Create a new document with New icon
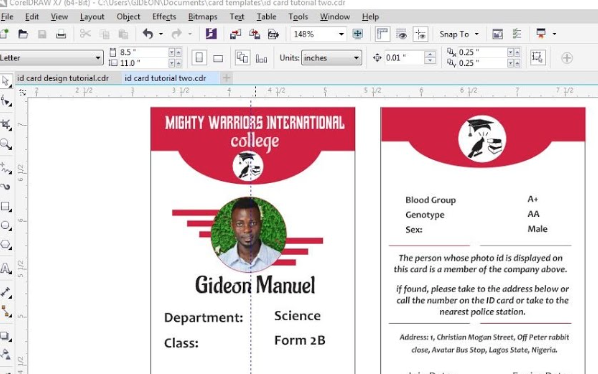Image resolution: width=598 pixels, height=374 pixels. pyautogui.click(x=4, y=34)
